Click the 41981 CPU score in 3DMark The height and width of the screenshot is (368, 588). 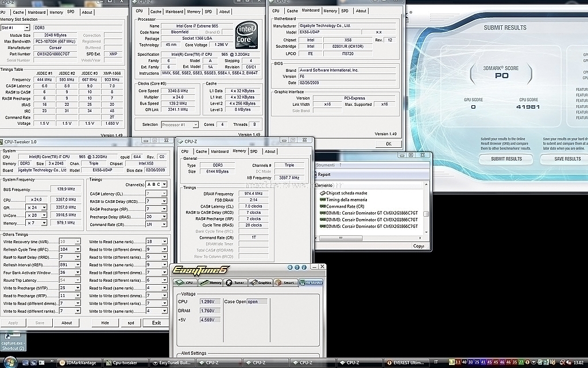pos(528,107)
